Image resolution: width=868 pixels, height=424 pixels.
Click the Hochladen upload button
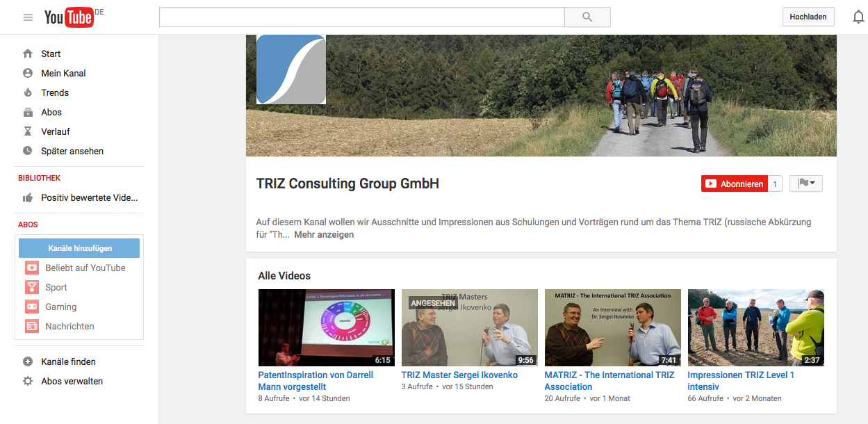pyautogui.click(x=808, y=17)
